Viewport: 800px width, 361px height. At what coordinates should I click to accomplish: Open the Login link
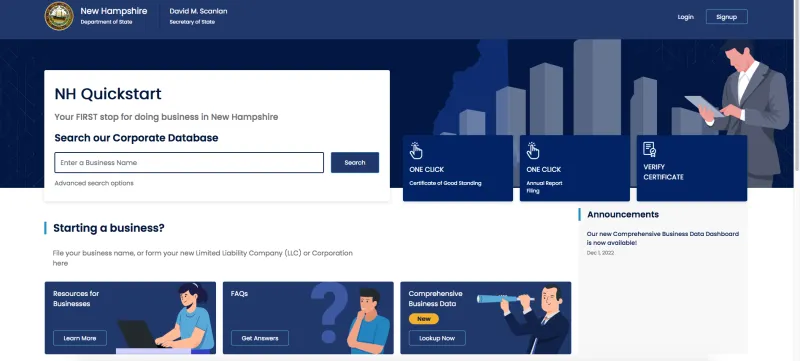pos(685,17)
